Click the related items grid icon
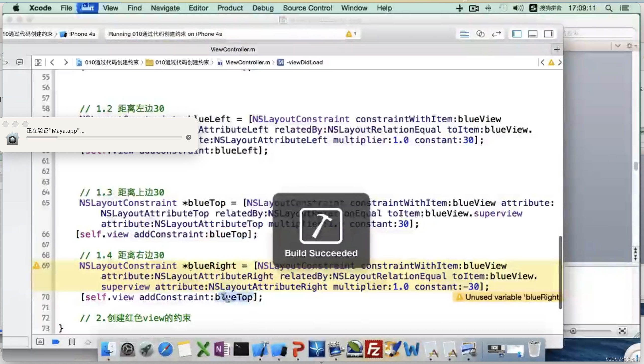This screenshot has height=364, width=644. (38, 62)
